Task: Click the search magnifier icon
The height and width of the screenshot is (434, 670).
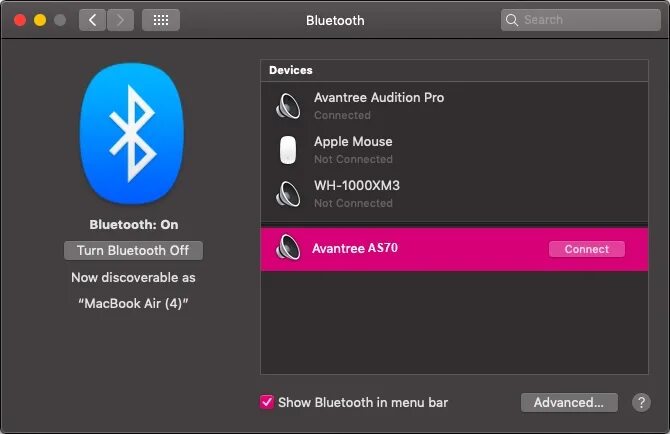Action: coord(511,20)
